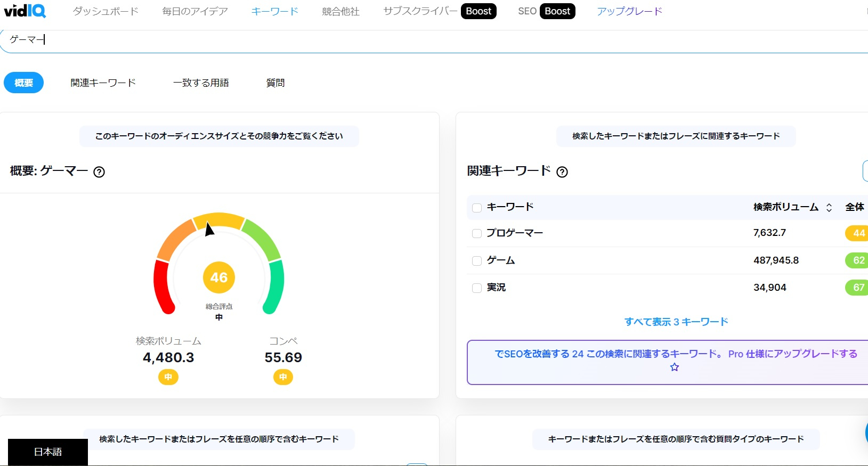This screenshot has height=466, width=868.
Task: Click score badge 67 for 実況
Action: coord(857,288)
